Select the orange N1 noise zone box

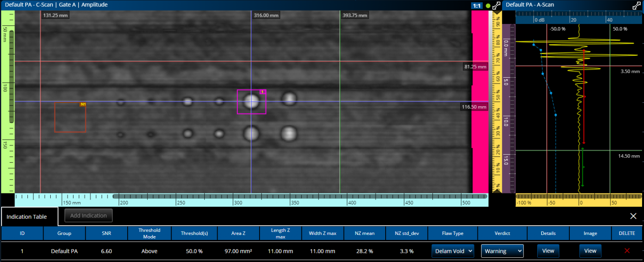tap(70, 117)
